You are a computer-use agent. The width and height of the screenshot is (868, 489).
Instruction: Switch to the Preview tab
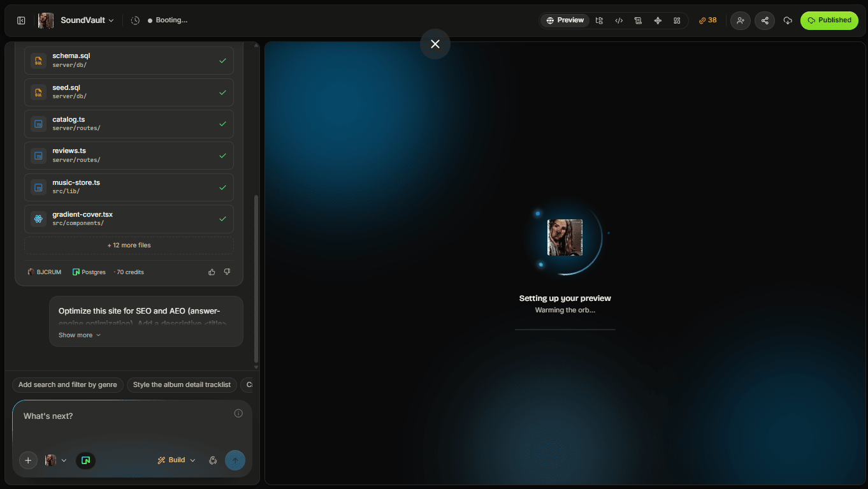click(x=565, y=20)
